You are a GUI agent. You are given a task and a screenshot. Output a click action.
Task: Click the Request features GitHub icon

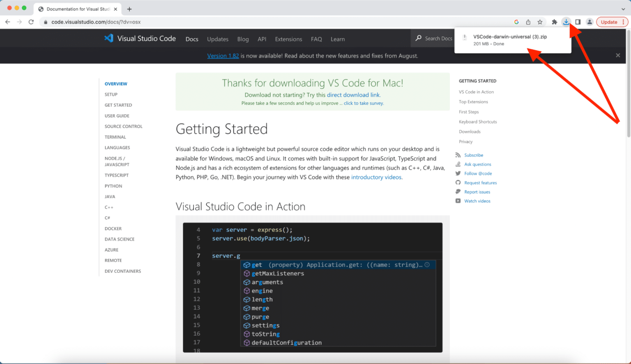click(457, 182)
